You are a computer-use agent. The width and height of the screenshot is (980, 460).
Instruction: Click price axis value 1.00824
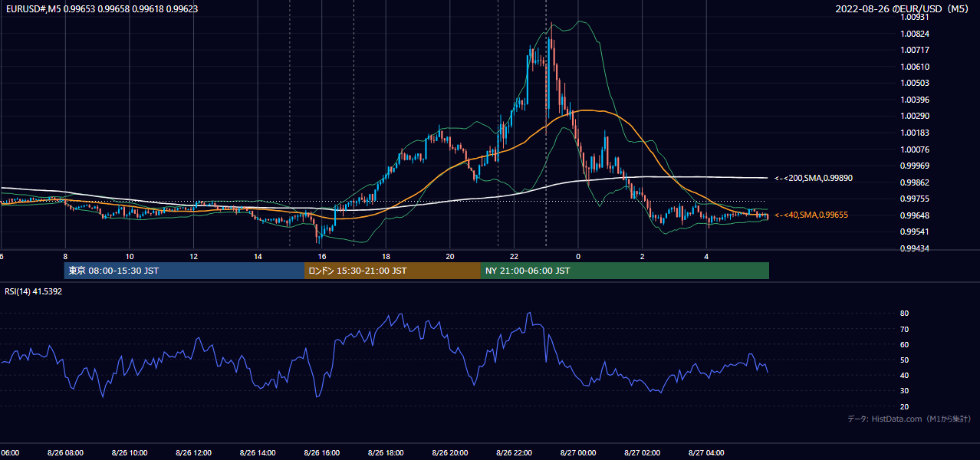[915, 34]
